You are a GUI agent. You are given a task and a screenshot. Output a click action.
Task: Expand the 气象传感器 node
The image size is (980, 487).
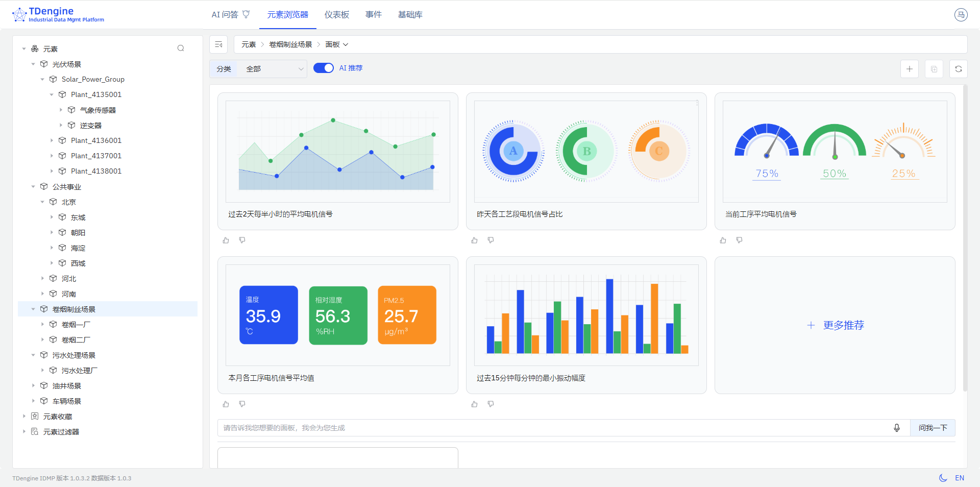pos(61,110)
